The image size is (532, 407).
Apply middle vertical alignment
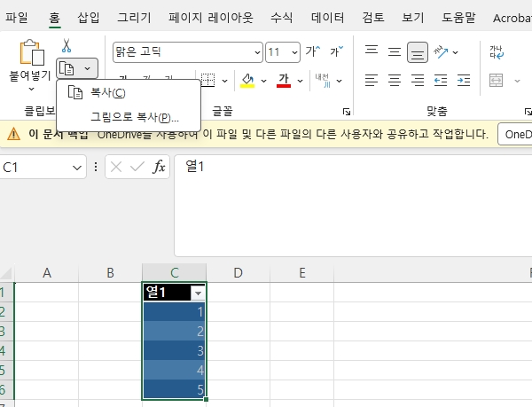[x=395, y=52]
